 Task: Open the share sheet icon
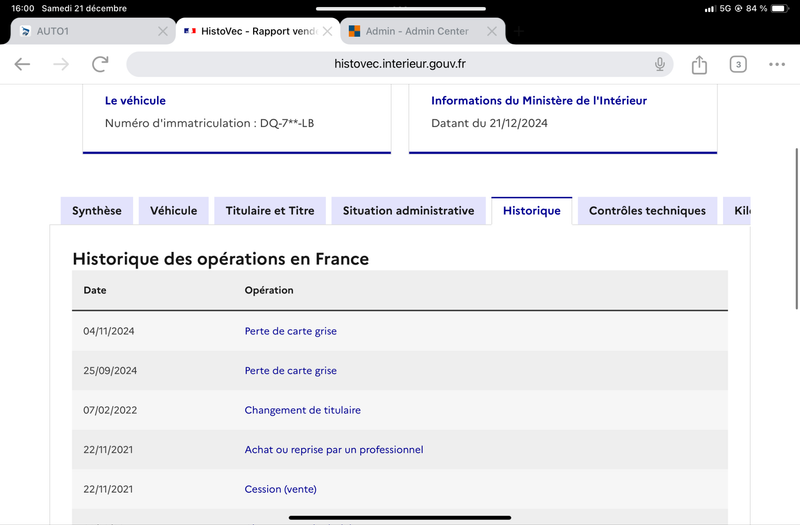tap(699, 64)
